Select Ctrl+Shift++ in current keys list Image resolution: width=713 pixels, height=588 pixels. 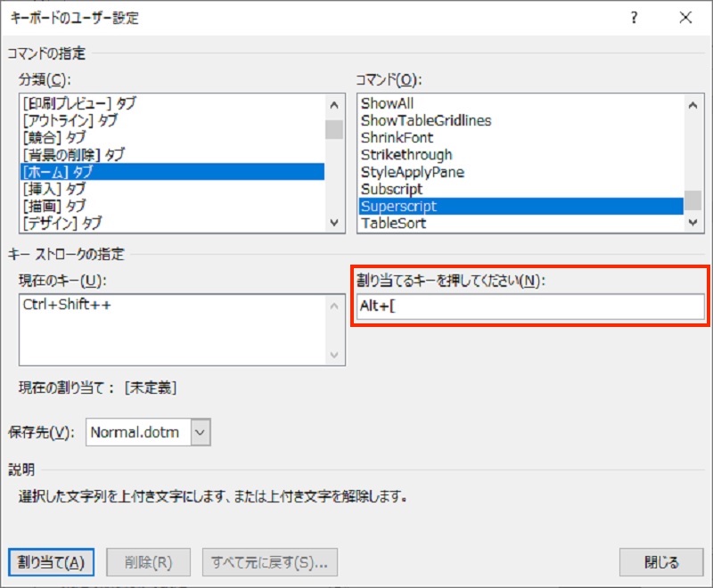click(x=67, y=305)
